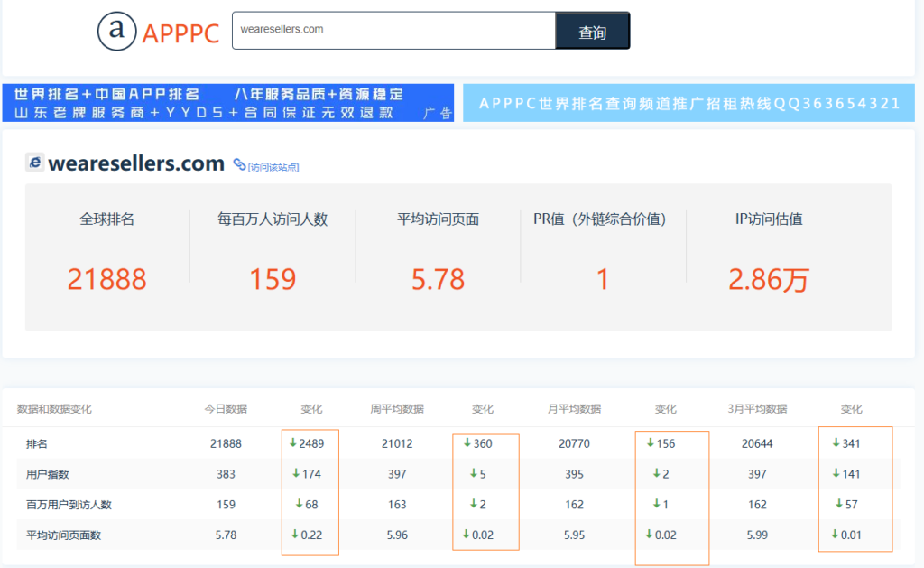
Task: Click the IE browser icon beside wearesellers.com
Action: 35,163
